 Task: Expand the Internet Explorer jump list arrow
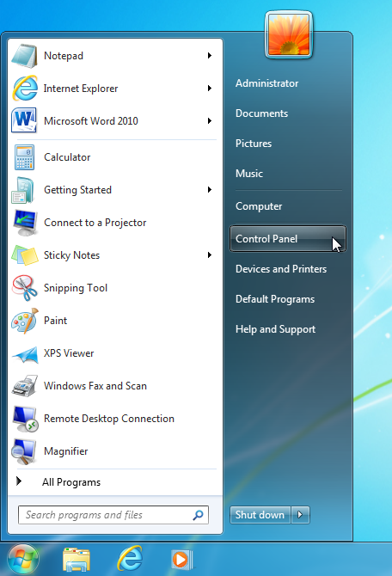[210, 89]
